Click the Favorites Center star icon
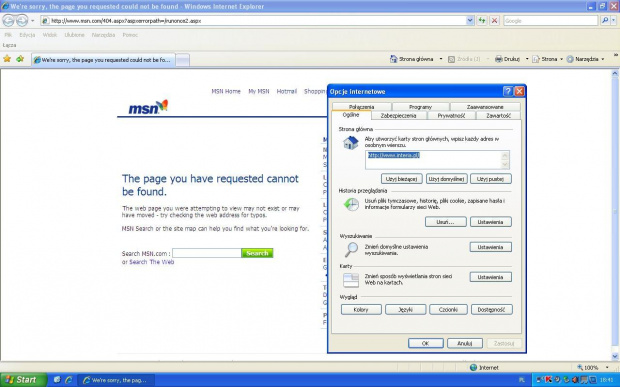 pyautogui.click(x=7, y=59)
